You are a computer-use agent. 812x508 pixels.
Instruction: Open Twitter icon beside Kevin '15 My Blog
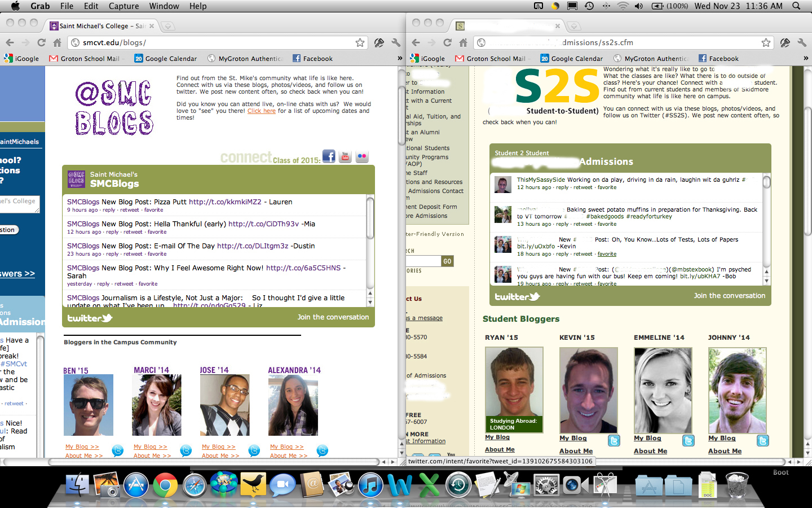pyautogui.click(x=614, y=441)
